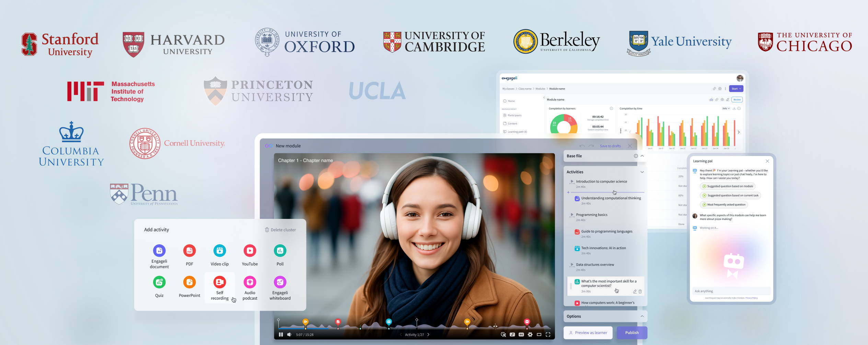Add a Self recording activity
This screenshot has height=345, width=868.
[220, 282]
